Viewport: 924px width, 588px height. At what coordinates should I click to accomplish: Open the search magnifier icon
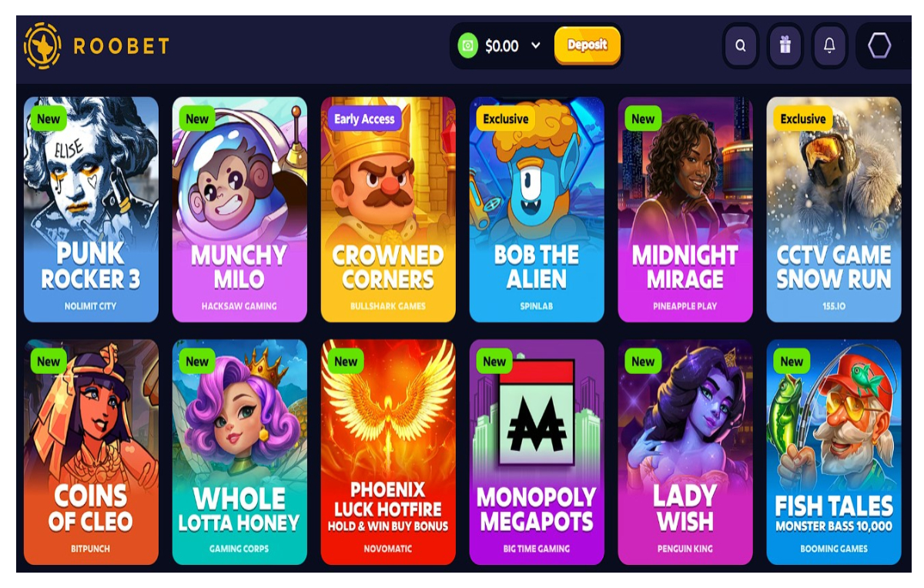point(741,46)
